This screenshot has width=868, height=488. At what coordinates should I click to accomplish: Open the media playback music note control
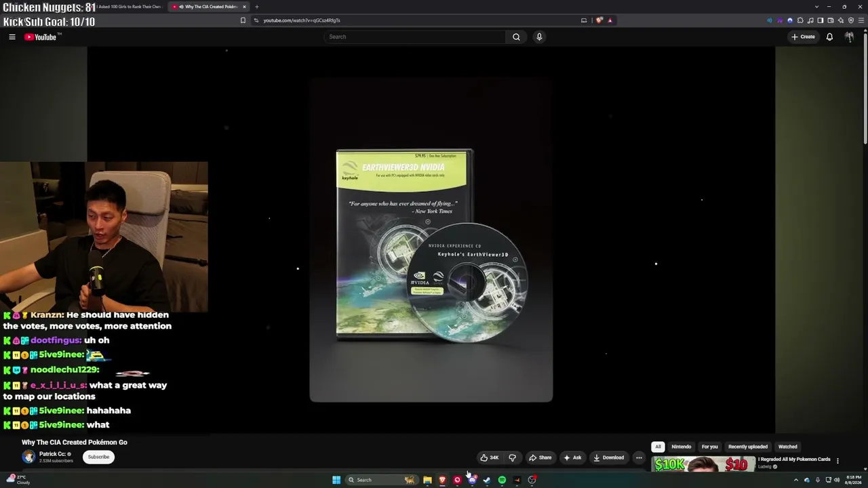810,20
